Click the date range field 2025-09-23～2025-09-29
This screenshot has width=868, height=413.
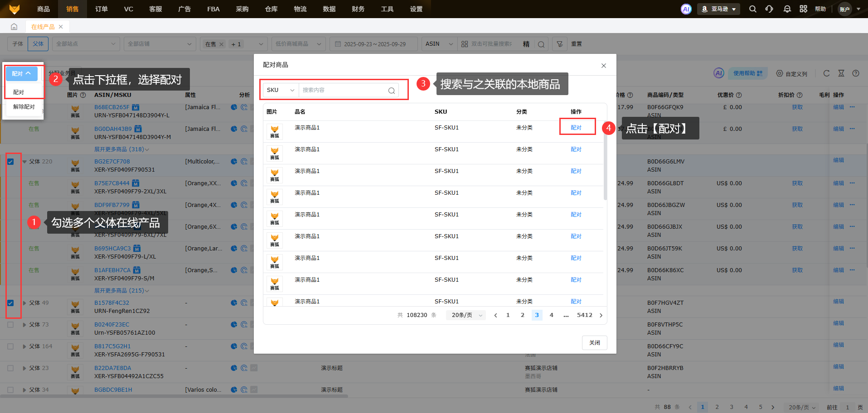[373, 44]
